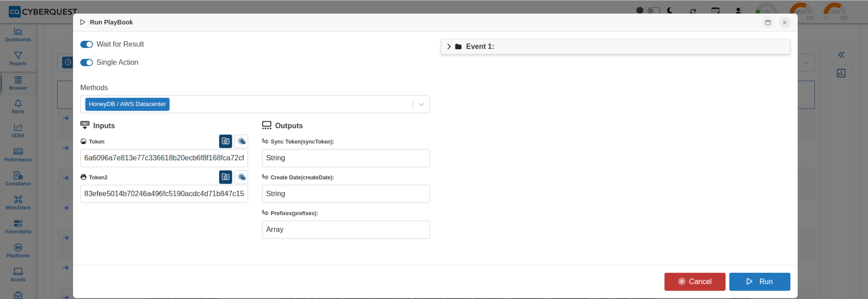Click the Run button
The height and width of the screenshot is (299, 868).
759,282
